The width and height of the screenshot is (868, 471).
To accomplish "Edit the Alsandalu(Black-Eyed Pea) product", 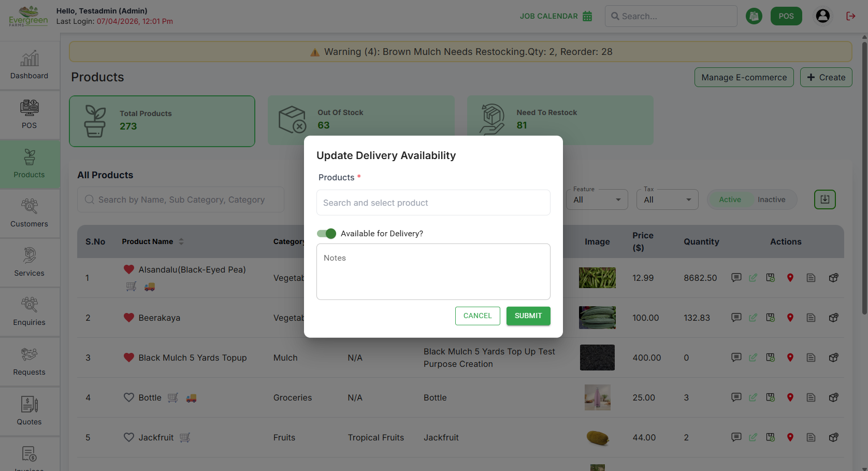I will coord(753,278).
